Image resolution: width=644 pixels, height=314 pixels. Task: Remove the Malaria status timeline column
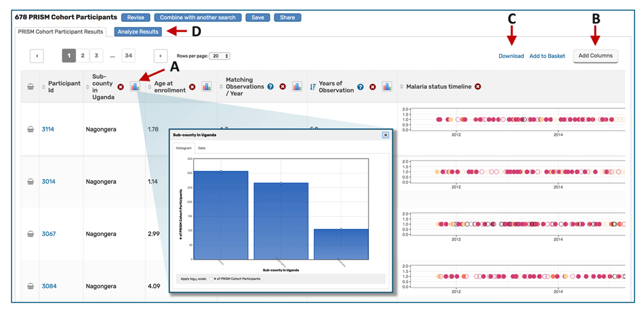click(x=478, y=86)
